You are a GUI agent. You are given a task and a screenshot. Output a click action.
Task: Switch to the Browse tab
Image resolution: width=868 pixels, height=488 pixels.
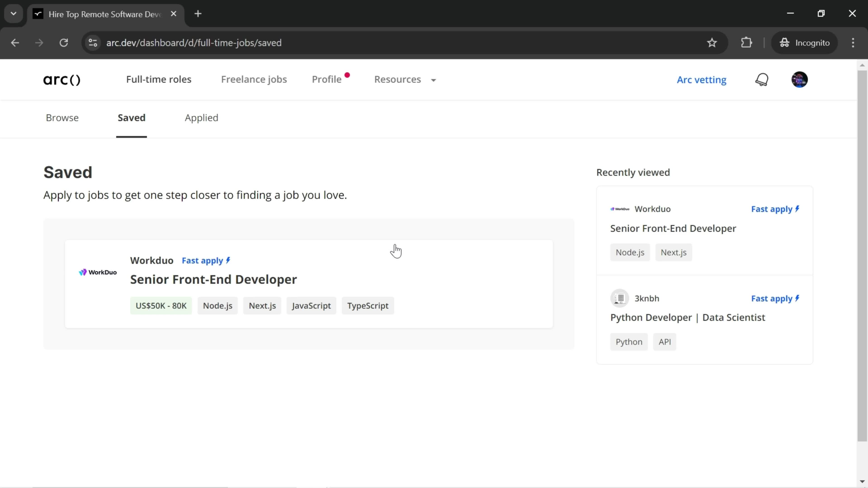pos(62,117)
